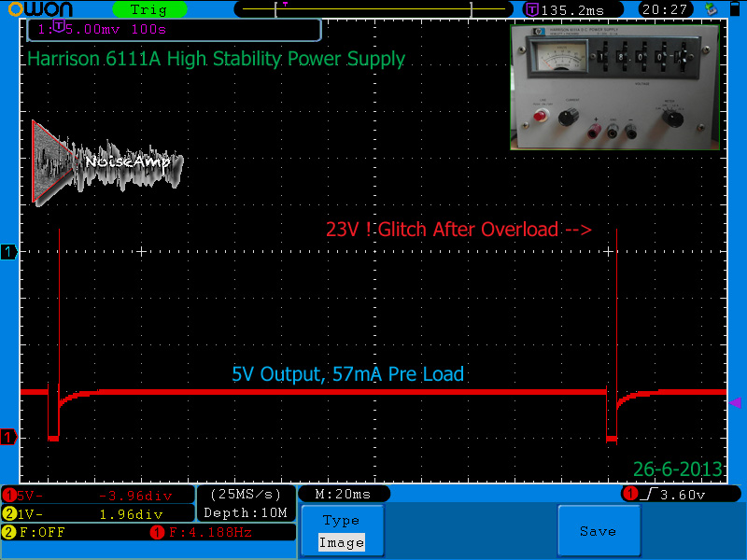
Task: Click the 26-6-2013 date text
Action: tap(678, 469)
